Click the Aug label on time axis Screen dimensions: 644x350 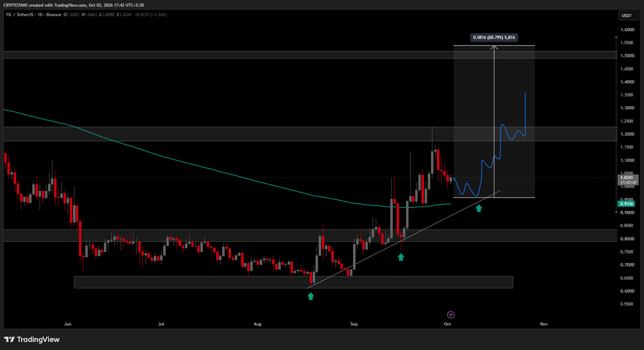(258, 324)
